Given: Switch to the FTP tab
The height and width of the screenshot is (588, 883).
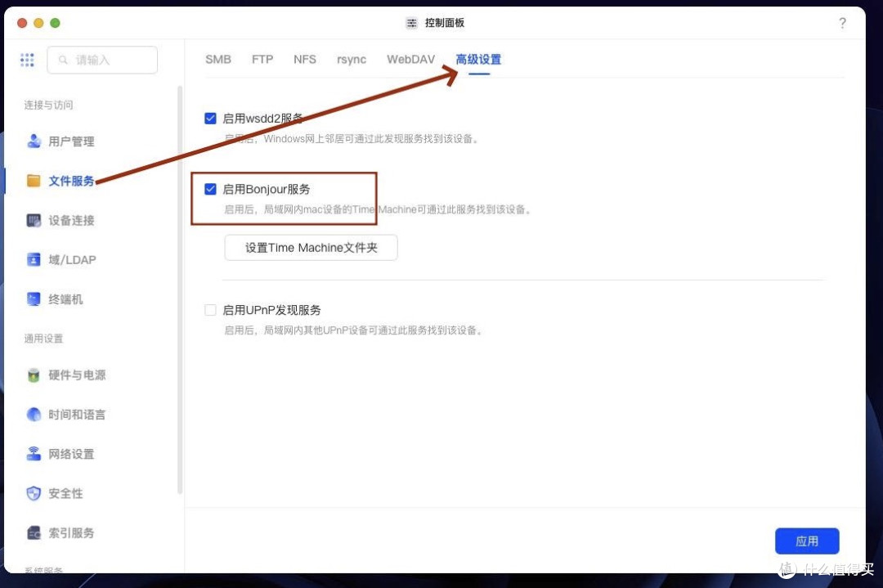Looking at the screenshot, I should [262, 59].
